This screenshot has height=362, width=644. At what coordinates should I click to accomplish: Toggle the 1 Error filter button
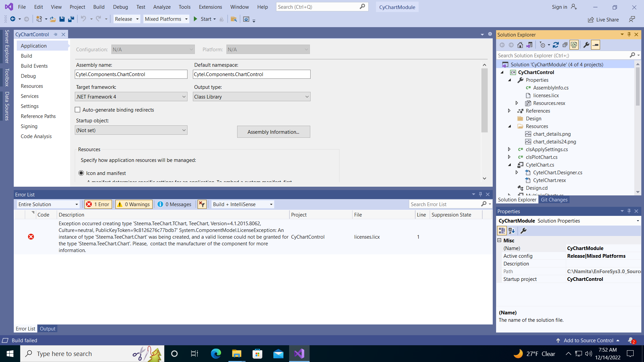tap(98, 204)
